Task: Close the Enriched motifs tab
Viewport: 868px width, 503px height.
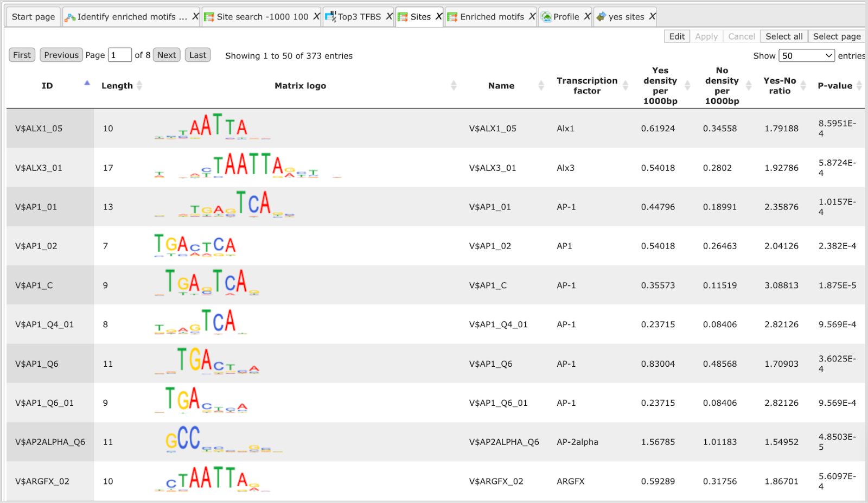Action: (x=532, y=17)
